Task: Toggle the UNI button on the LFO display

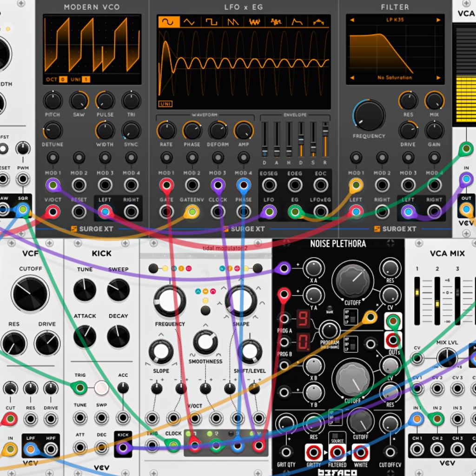Action: pyautogui.click(x=165, y=104)
